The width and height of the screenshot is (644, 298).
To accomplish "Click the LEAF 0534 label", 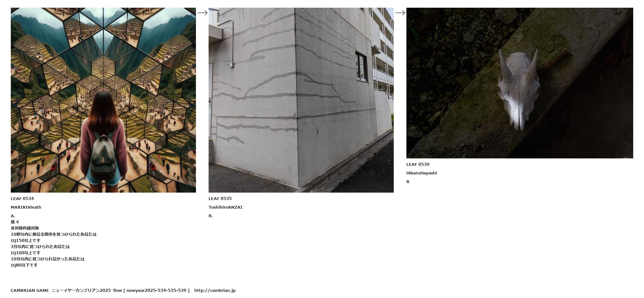I will click(22, 198).
